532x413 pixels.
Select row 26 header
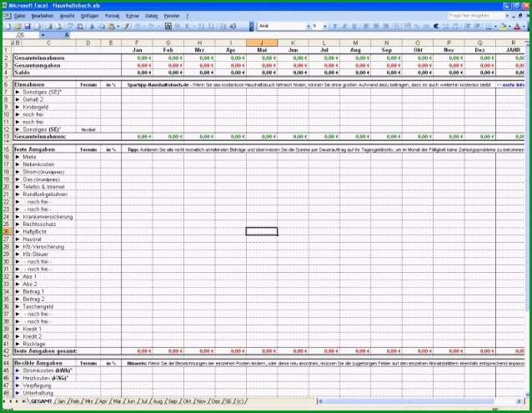pos(7,231)
